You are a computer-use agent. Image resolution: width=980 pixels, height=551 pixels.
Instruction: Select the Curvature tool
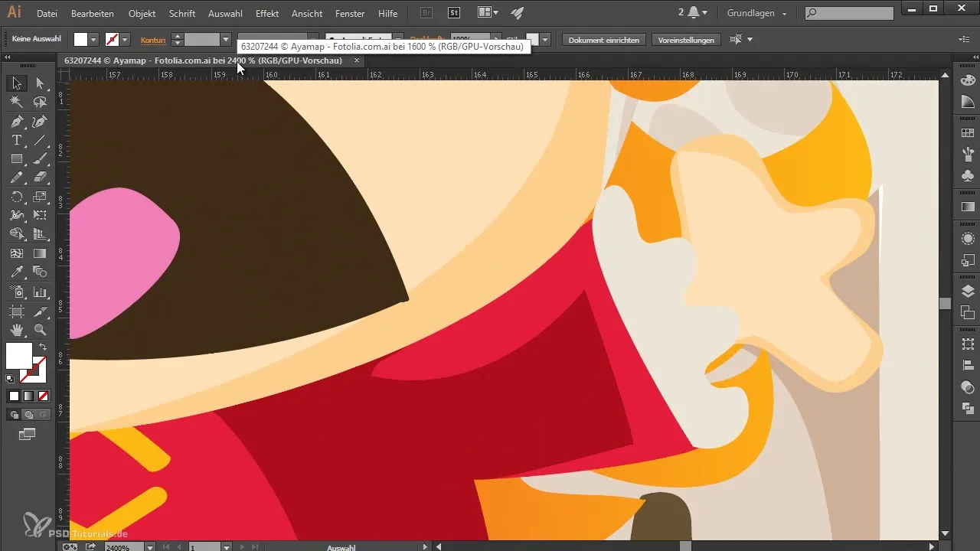tap(40, 121)
